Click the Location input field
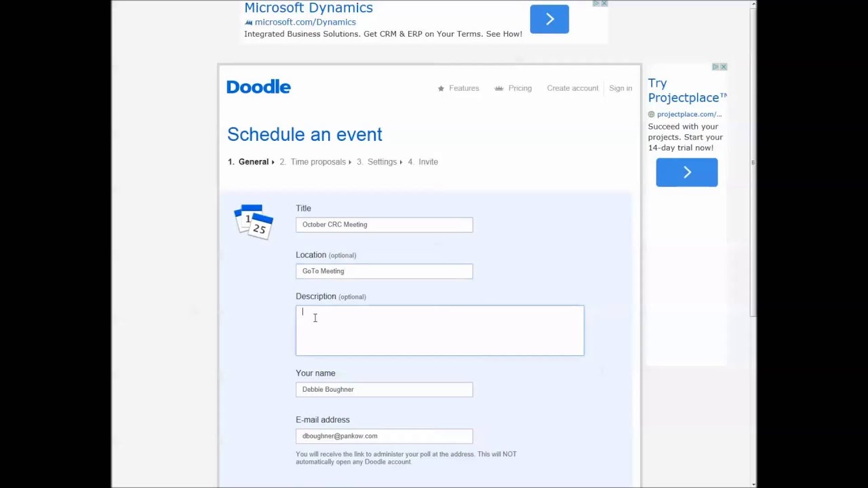 [384, 271]
